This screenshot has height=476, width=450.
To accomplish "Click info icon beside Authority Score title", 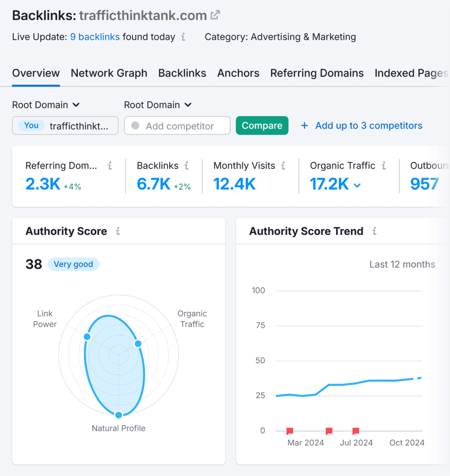I will (118, 231).
